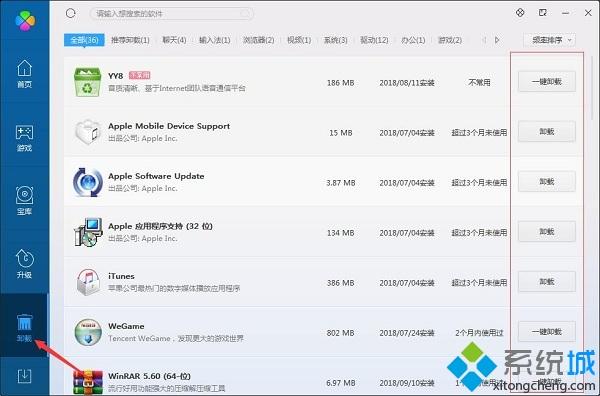Open the 极速排序 sort dropdown
Screen dimensions: 600x396
point(549,40)
